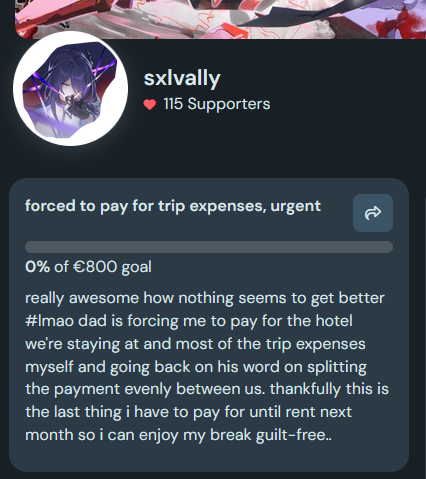Click the word Supporters next to 115

229,104
